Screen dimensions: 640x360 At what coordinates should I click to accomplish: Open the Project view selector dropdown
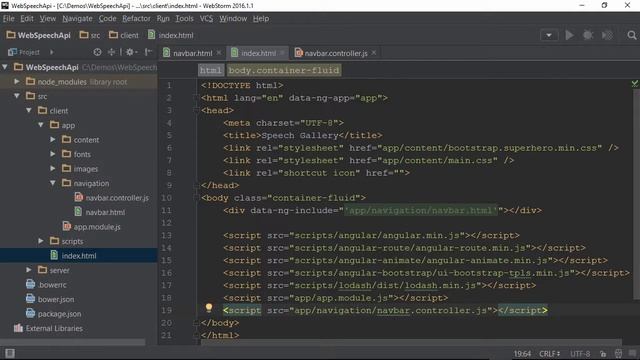51,52
